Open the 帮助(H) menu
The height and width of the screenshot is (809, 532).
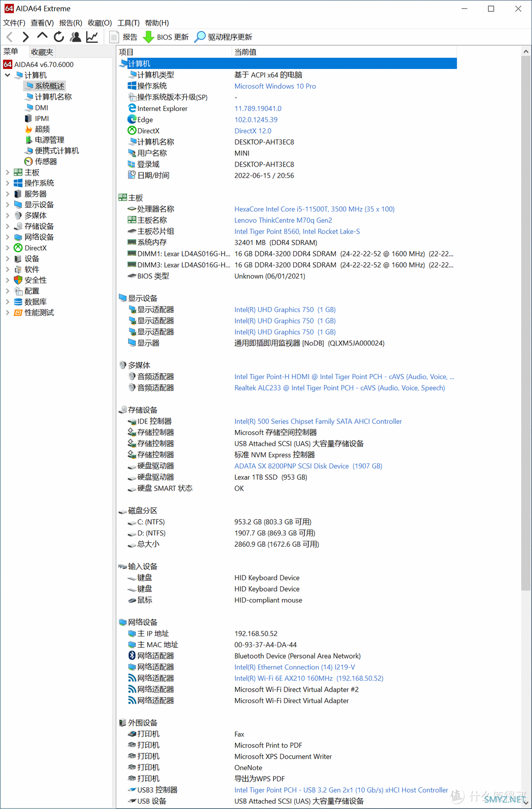coord(157,23)
